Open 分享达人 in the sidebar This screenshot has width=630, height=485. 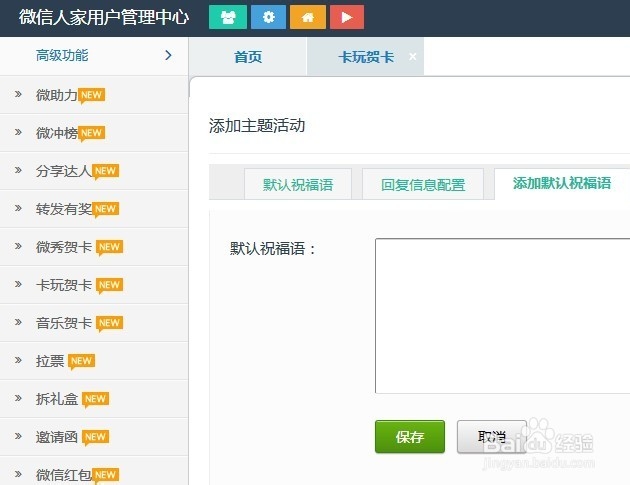63,171
